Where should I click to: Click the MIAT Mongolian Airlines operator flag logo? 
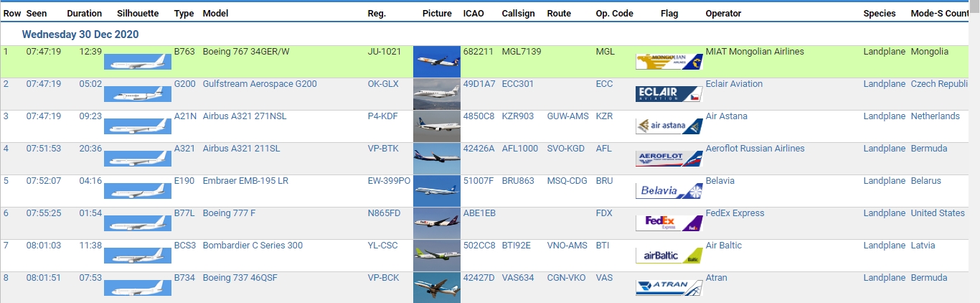click(x=669, y=62)
